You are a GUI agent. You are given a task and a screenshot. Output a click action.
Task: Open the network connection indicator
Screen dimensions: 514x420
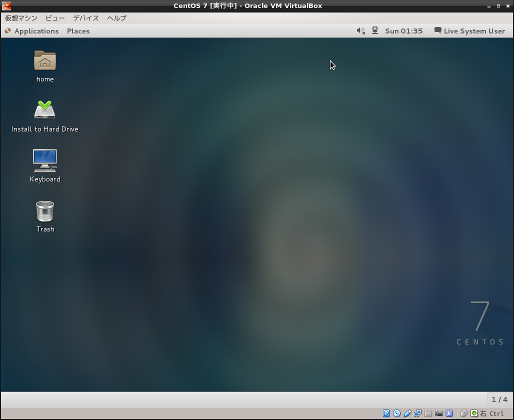pos(375,31)
